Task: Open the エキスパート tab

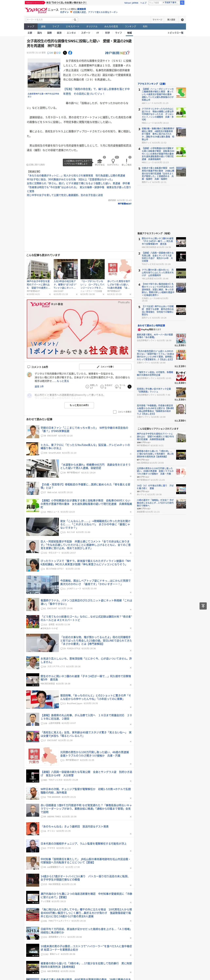Action: point(72,27)
